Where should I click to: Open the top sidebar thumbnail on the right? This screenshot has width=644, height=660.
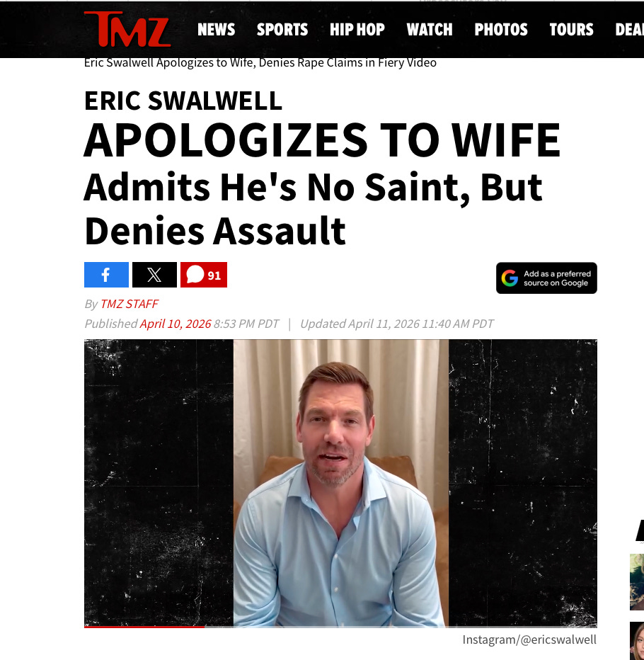(x=637, y=581)
